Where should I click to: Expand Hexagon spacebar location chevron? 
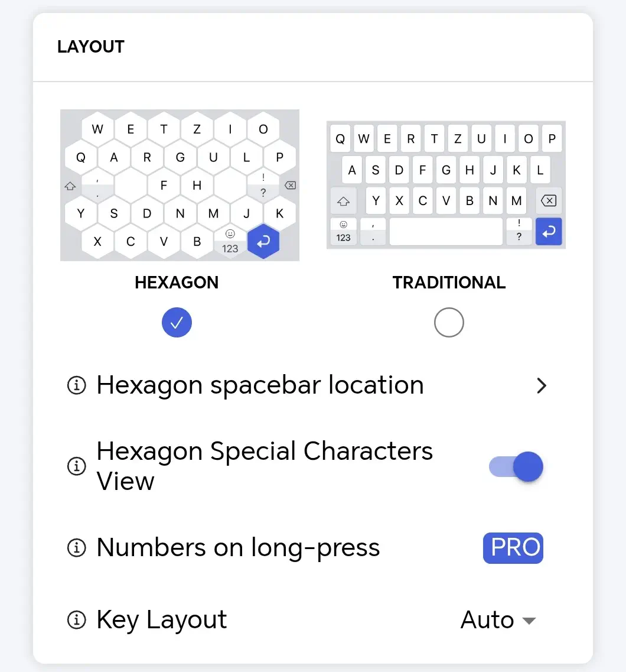[x=542, y=385]
